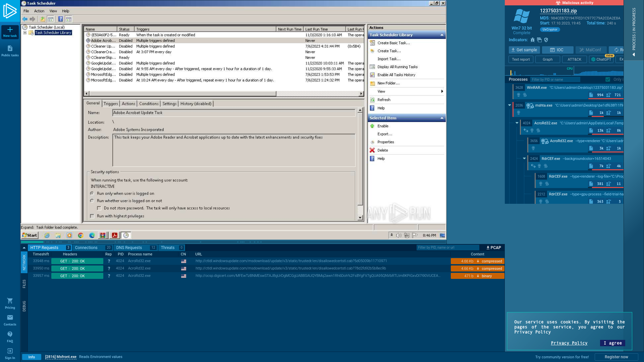Open Adobe Reader icon on VM taskbar
The width and height of the screenshot is (644, 362).
coord(114,235)
